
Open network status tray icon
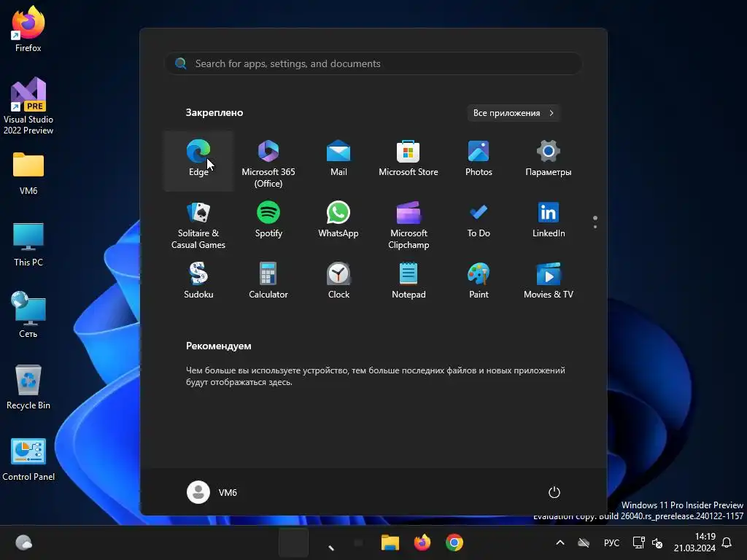(638, 542)
